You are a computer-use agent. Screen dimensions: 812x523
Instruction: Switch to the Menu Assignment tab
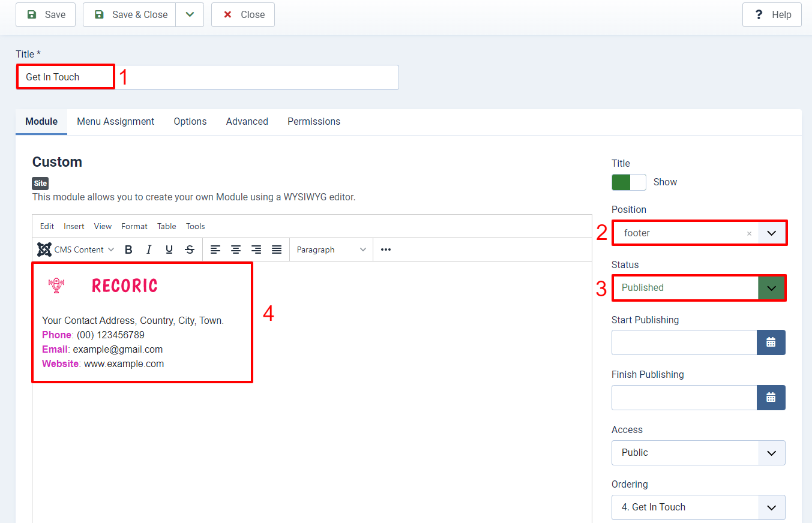115,121
